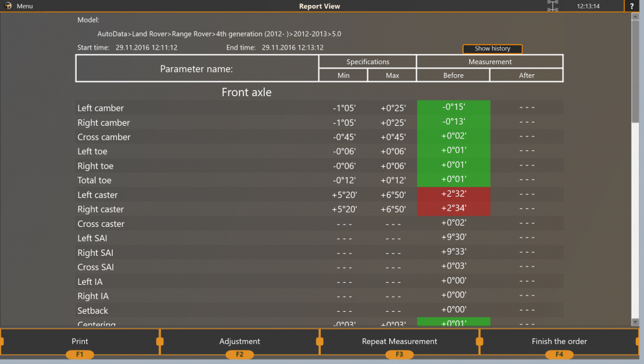
Task: Choose Finish the order
Action: point(558,341)
